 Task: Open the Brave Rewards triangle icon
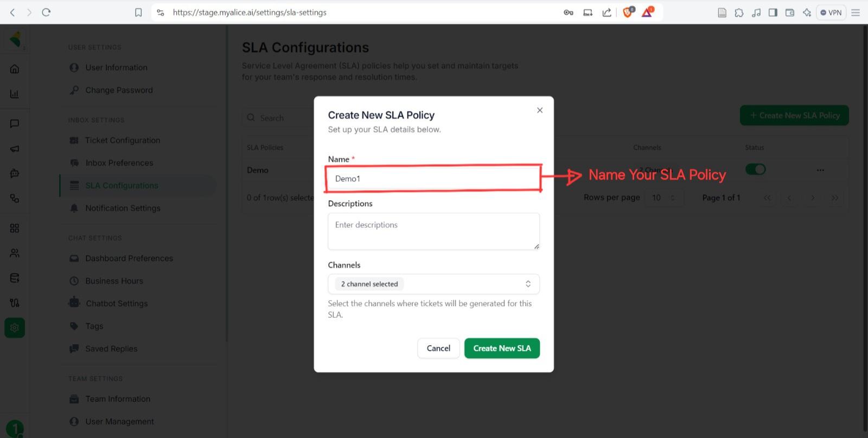(647, 12)
